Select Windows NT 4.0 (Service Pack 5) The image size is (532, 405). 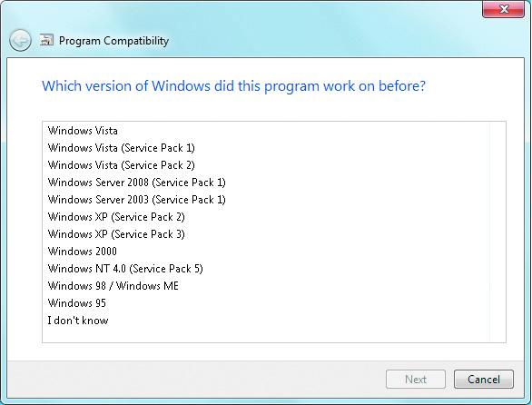[125, 269]
